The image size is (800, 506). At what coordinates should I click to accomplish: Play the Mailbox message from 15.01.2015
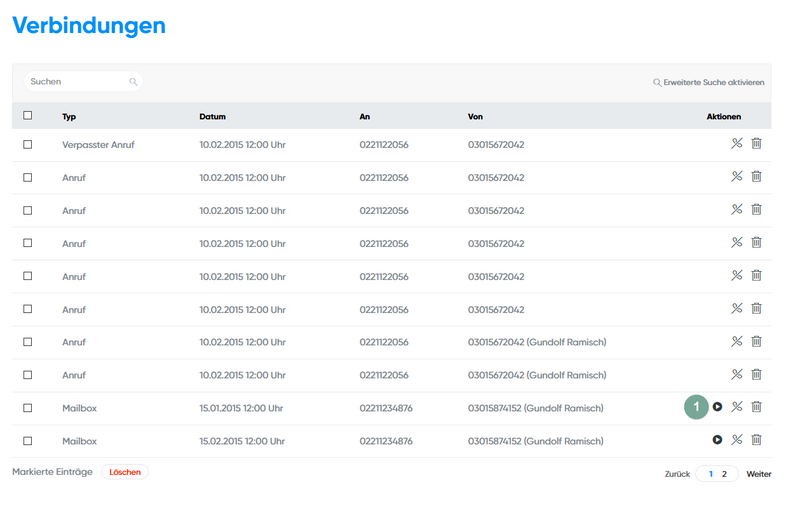coord(717,407)
